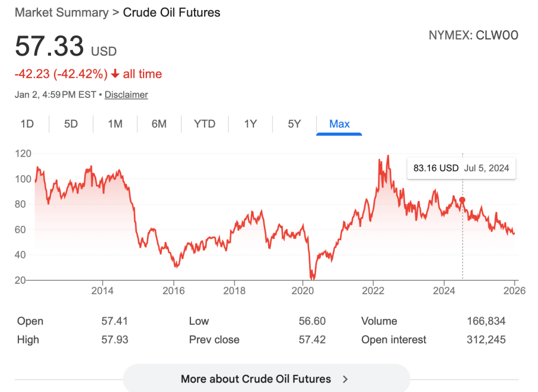Click the 83.16 USD chart tooltip
This screenshot has height=392, width=538.
(x=461, y=168)
